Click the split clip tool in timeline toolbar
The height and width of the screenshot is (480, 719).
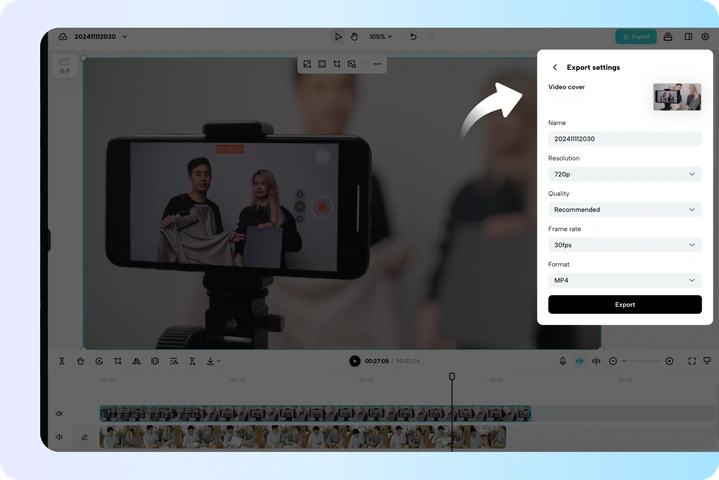click(x=61, y=361)
